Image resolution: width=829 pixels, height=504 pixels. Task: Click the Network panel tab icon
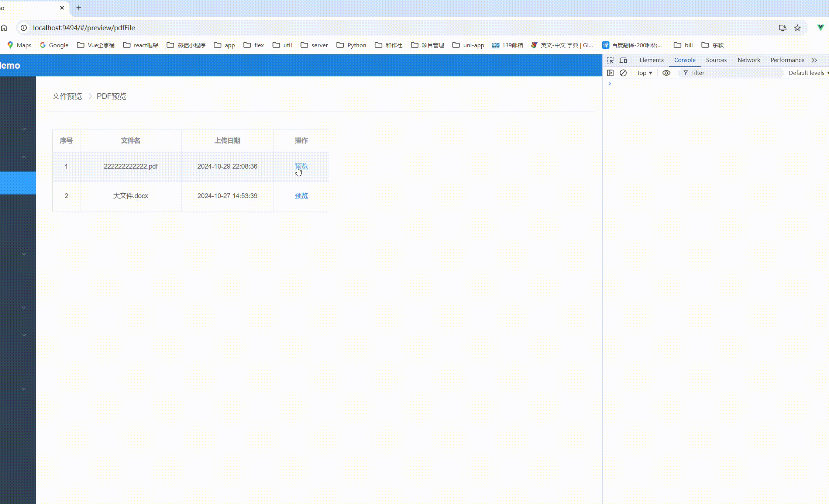(x=749, y=59)
